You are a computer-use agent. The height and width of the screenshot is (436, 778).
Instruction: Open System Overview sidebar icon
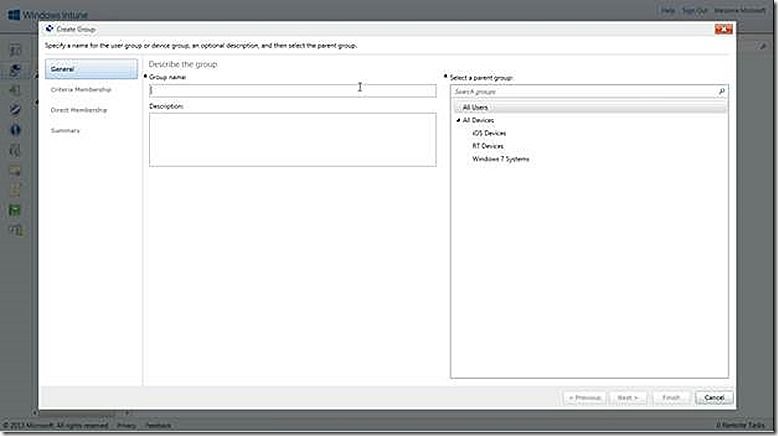pyautogui.click(x=15, y=50)
